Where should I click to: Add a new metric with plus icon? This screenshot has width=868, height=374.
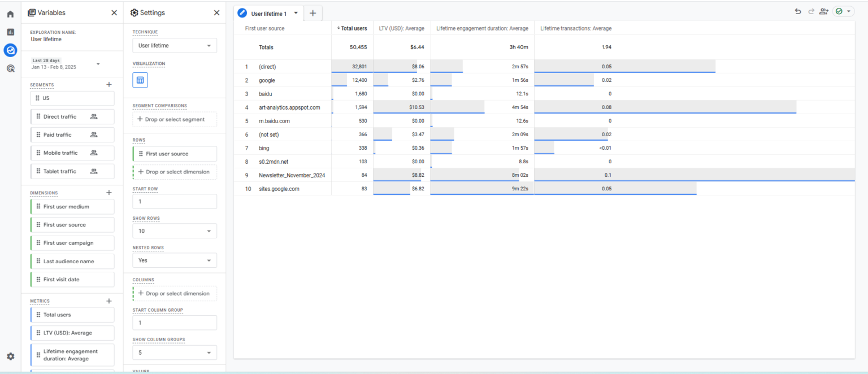(x=109, y=301)
